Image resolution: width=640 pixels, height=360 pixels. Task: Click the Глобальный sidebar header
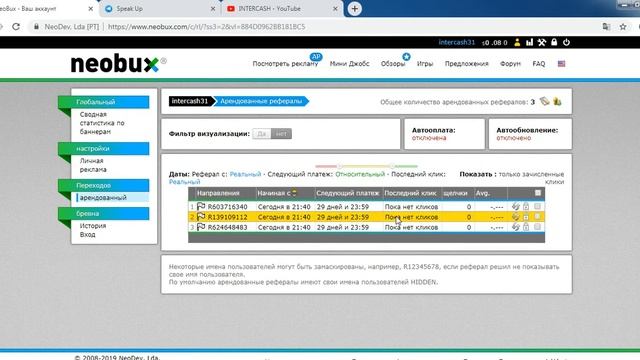coord(104,102)
